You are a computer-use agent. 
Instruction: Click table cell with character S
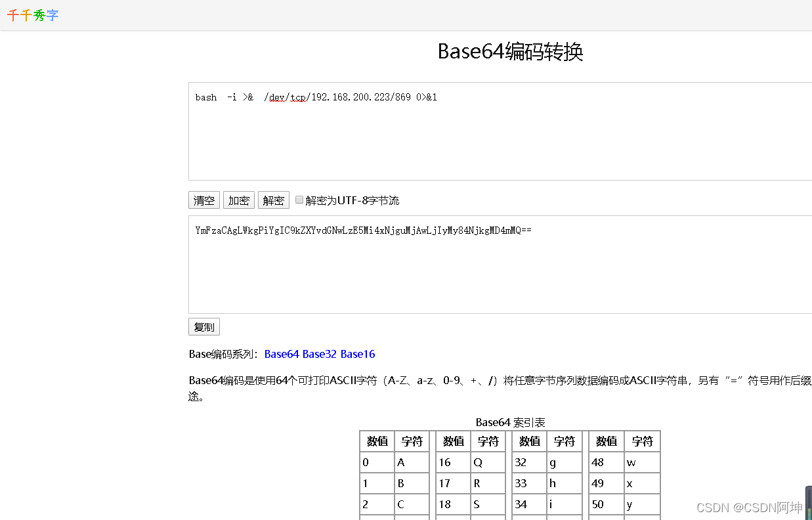(488, 504)
